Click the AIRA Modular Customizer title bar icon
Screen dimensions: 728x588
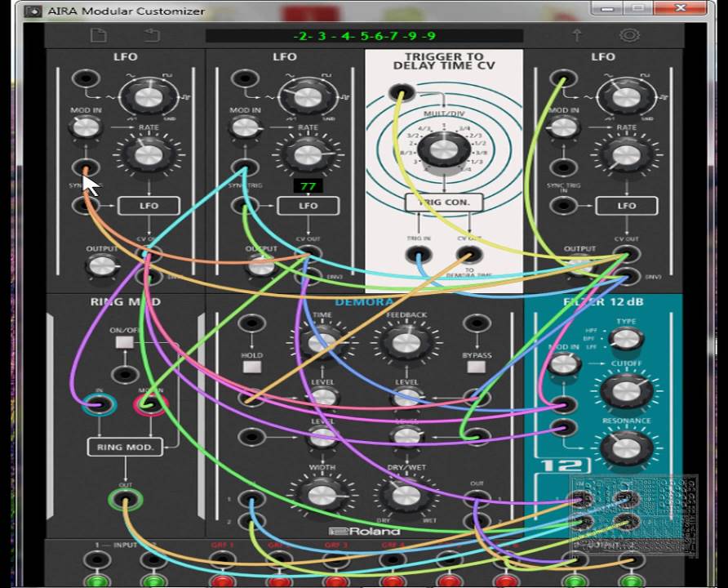pos(33,11)
